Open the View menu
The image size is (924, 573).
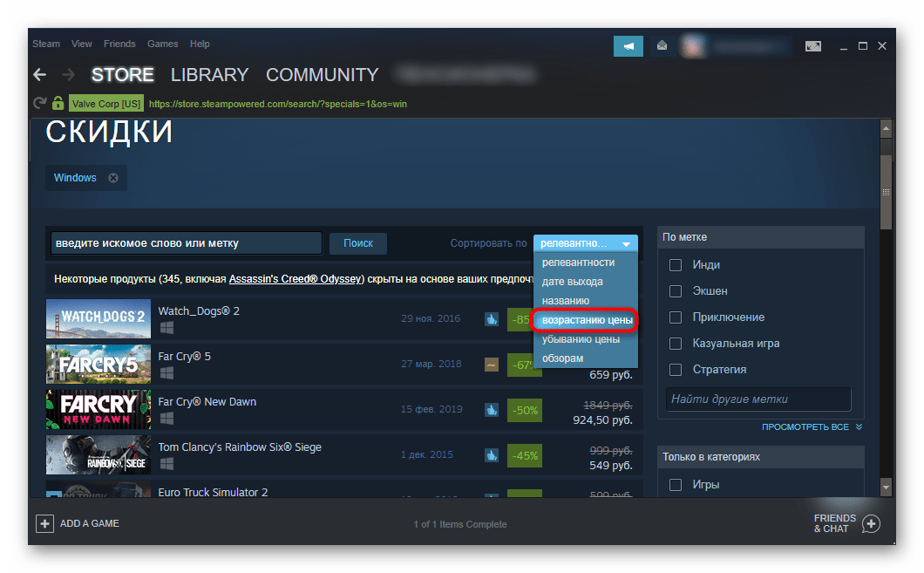pyautogui.click(x=81, y=44)
